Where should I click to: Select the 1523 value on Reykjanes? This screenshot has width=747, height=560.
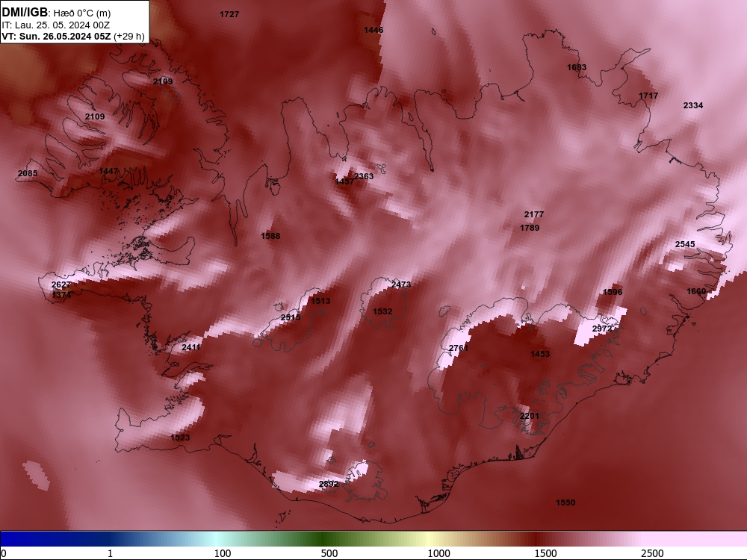tap(180, 438)
